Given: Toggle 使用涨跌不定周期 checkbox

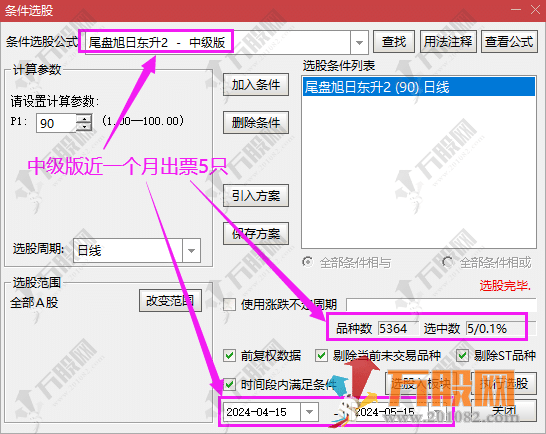Looking at the screenshot, I should click(x=229, y=304).
